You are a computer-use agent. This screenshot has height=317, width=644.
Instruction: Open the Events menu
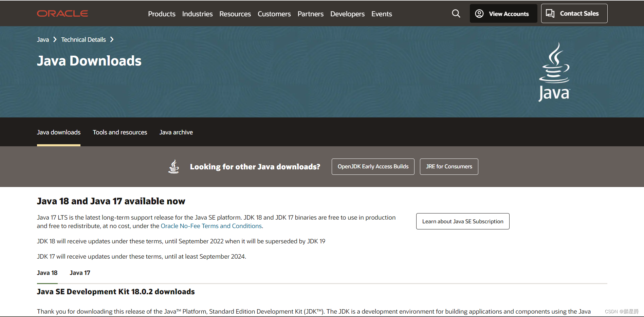click(x=382, y=14)
